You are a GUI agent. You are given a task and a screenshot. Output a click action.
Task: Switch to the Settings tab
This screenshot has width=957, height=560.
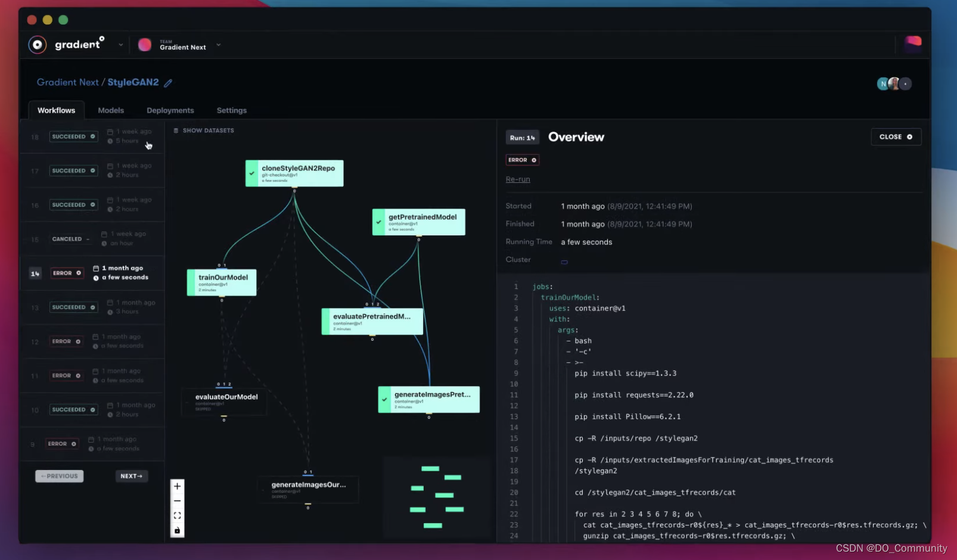232,110
